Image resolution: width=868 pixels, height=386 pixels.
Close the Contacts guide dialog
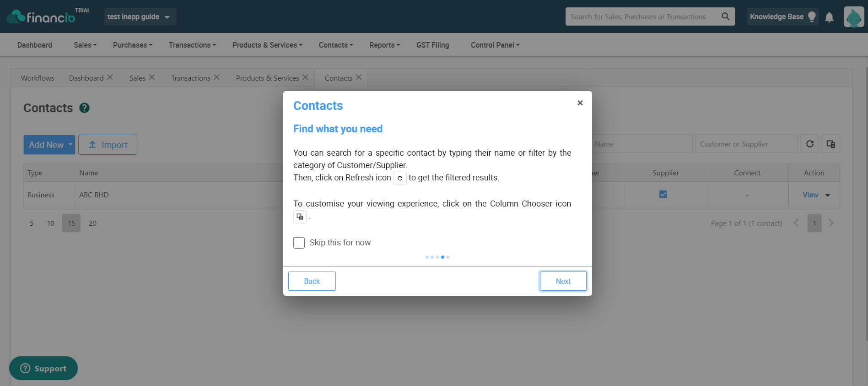[580, 103]
